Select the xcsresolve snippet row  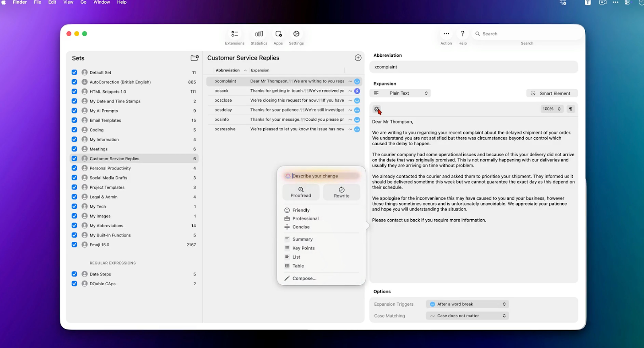tap(284, 130)
